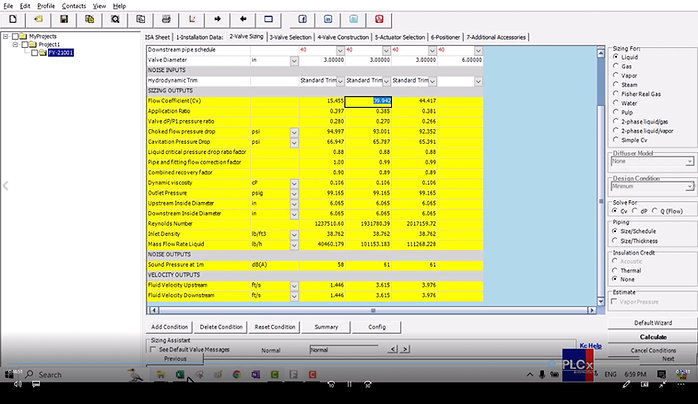The width and height of the screenshot is (698, 404).
Task: Click the left arrow toolbar icon
Action: pyautogui.click(x=244, y=19)
